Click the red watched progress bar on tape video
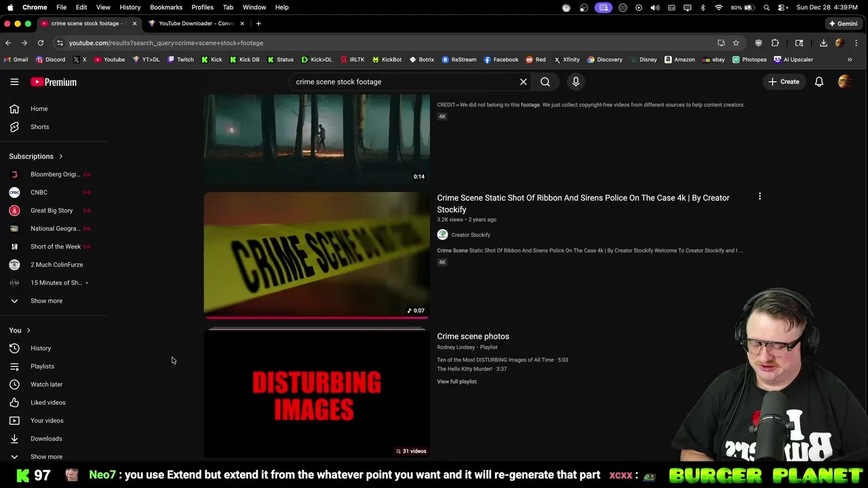This screenshot has width=868, height=488. 317,317
